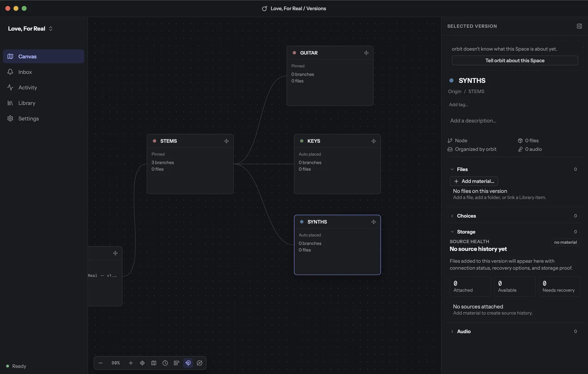
Task: Click the move handle on the SYNTHS node
Action: [374, 222]
